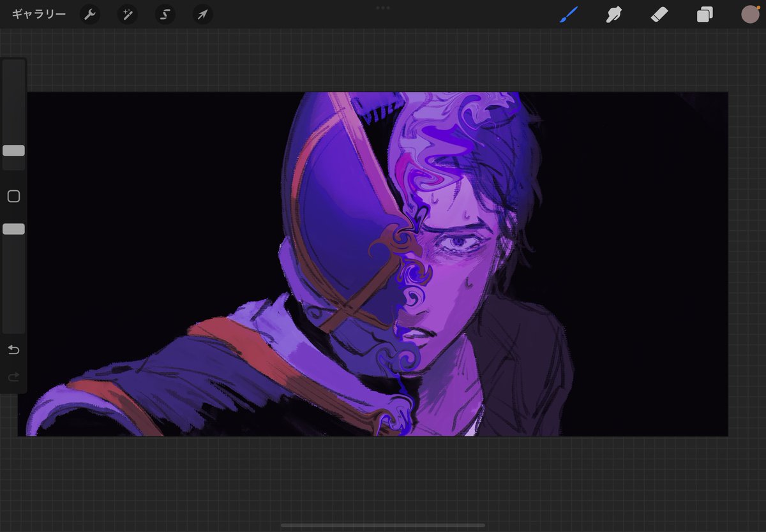Open the Layers panel
This screenshot has height=532, width=766.
tap(705, 14)
